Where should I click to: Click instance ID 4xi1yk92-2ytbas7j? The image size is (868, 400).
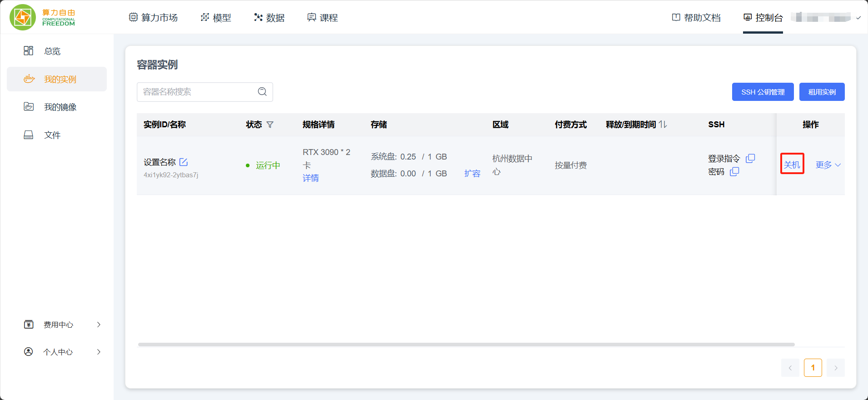pyautogui.click(x=171, y=175)
